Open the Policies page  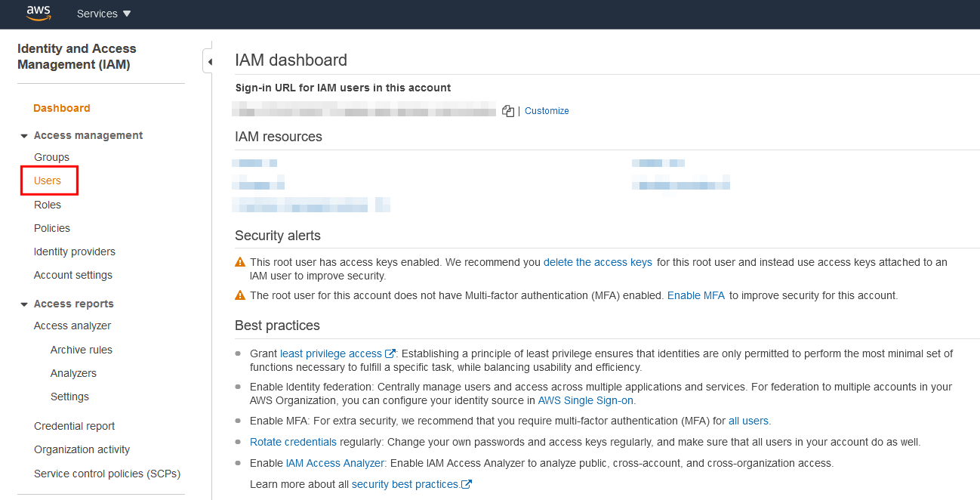52,228
